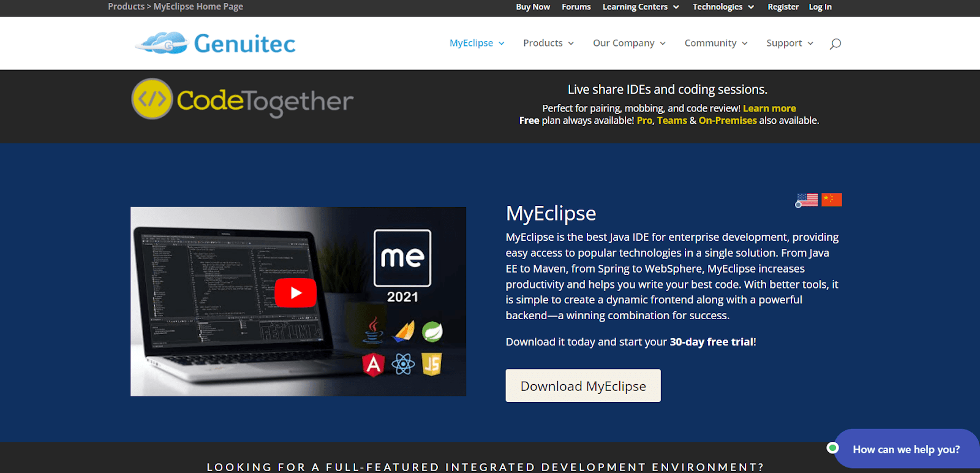Open Technologies top-bar dropdown
This screenshot has height=473, width=980.
point(723,7)
